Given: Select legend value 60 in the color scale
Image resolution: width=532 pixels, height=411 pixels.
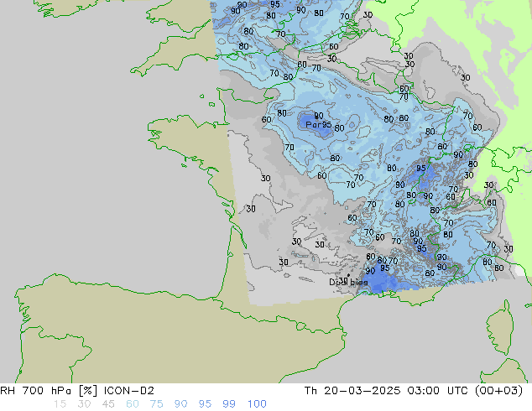Looking at the screenshot, I should pos(133,404).
